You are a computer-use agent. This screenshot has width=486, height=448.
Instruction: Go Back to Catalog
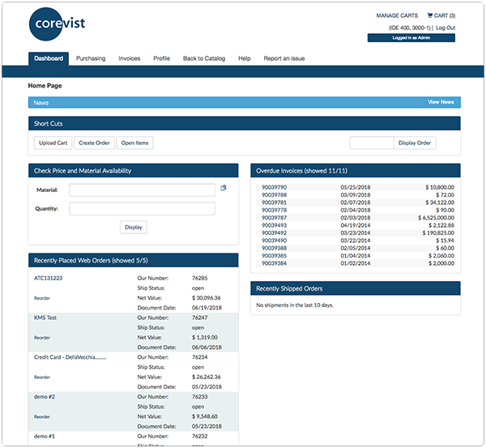click(x=204, y=58)
